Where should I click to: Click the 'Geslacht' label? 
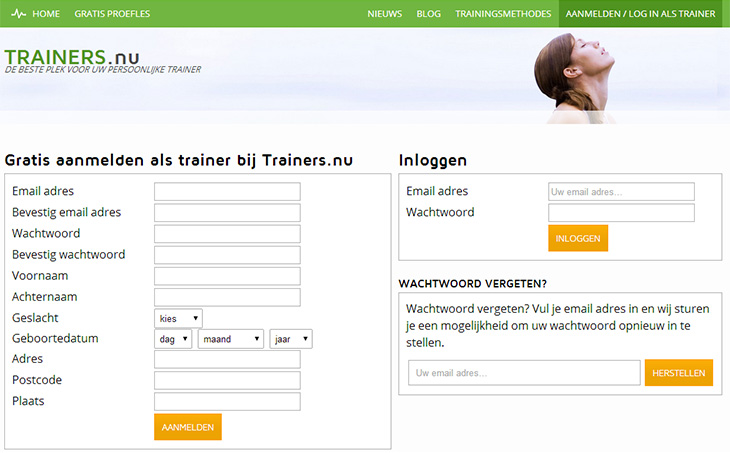tap(35, 318)
